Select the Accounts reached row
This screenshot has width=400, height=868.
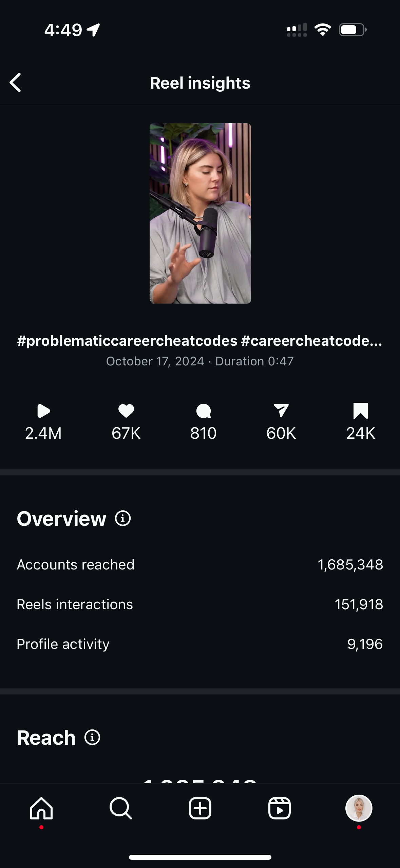point(200,565)
